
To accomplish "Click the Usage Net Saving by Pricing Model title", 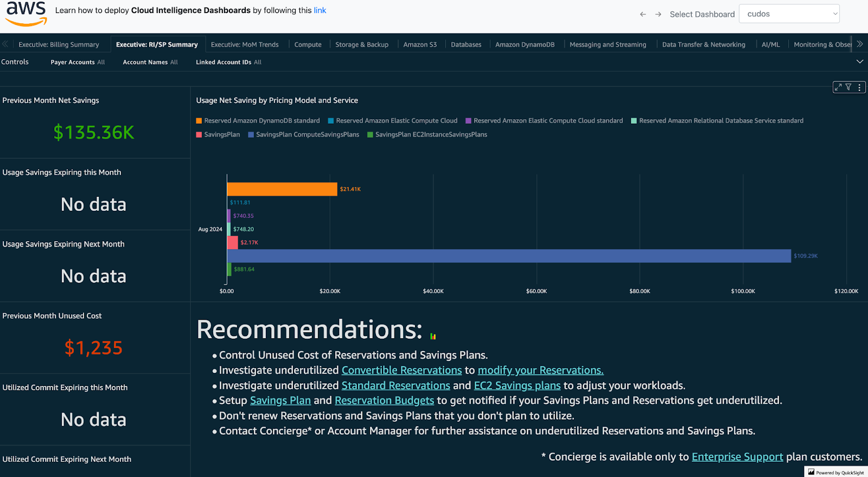I will (x=277, y=100).
